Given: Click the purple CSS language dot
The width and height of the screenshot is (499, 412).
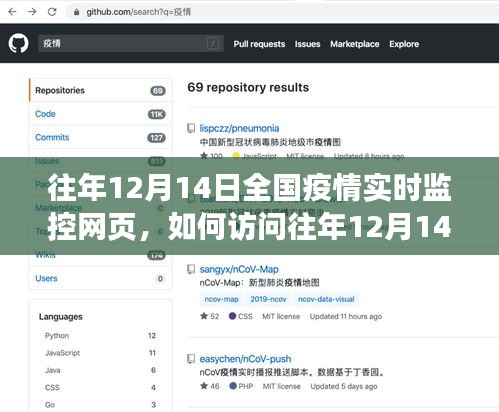Looking at the screenshot, I should pos(232,316).
